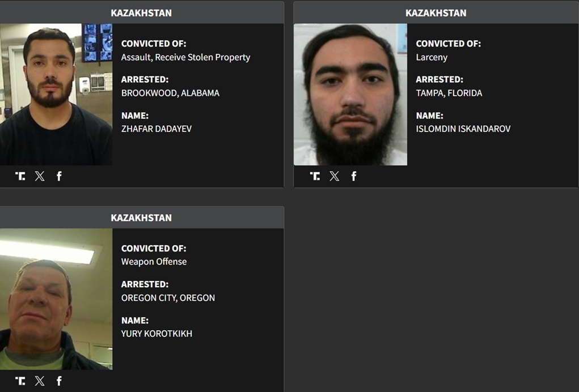The height and width of the screenshot is (392, 579).
Task: Share Islomdin Iskandarov card on Truth Social
Action: [x=315, y=176]
